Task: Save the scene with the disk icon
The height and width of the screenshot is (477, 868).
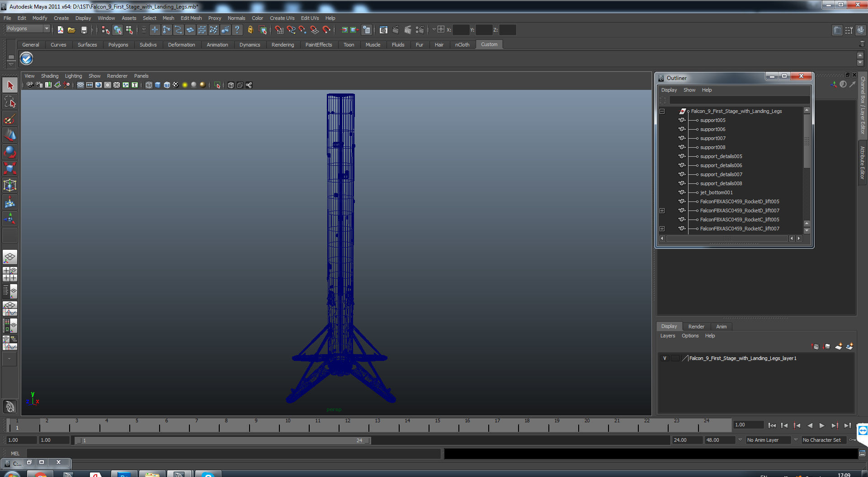Action: pos(84,30)
